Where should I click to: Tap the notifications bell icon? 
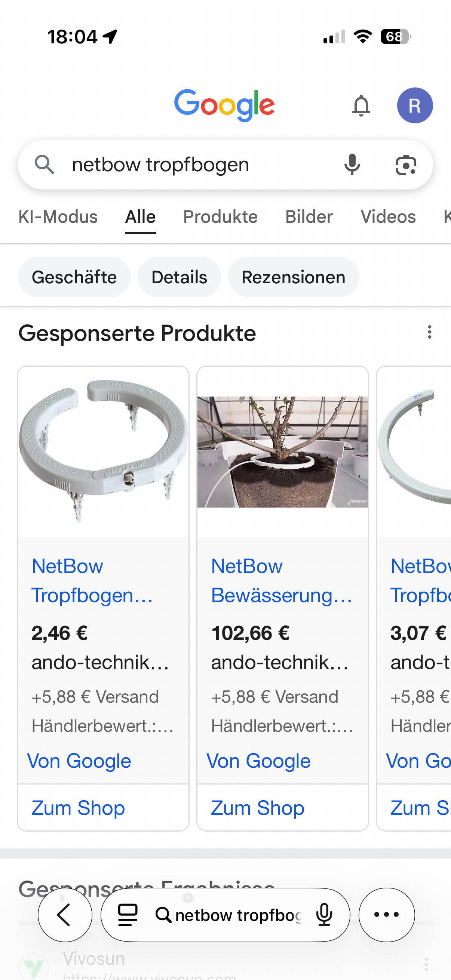(361, 105)
